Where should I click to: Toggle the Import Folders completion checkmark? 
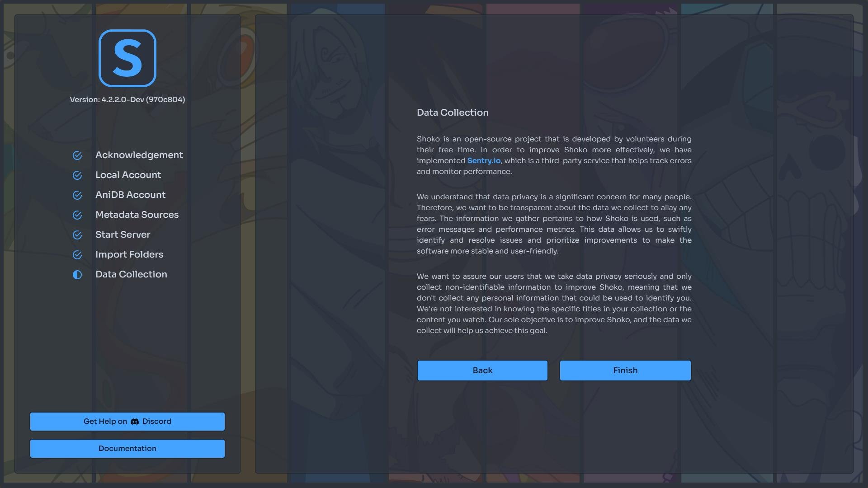coord(77,255)
